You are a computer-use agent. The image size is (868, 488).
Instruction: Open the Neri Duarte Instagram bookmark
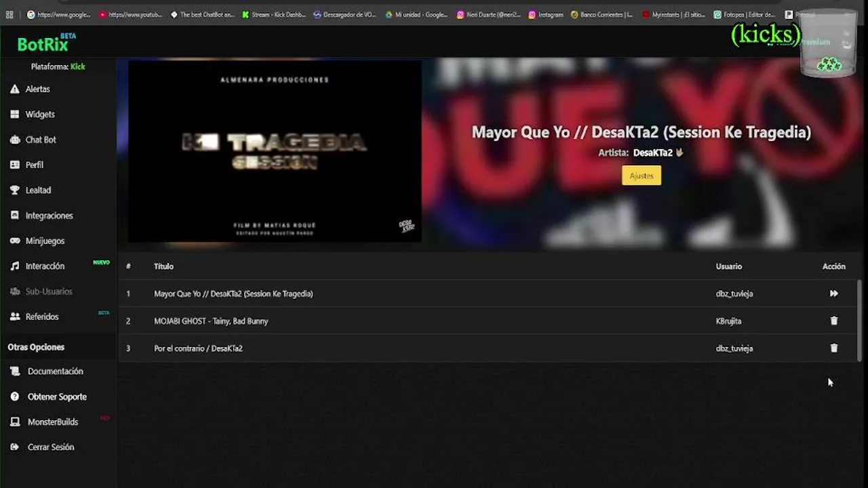click(x=488, y=14)
